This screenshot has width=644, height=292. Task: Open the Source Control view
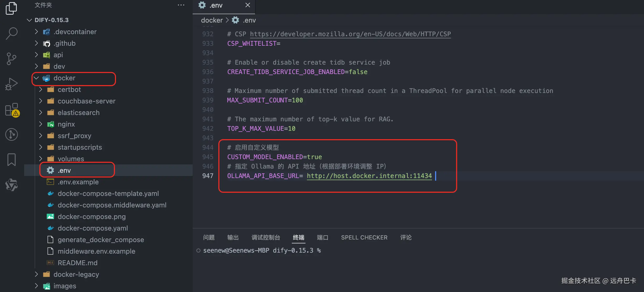tap(11, 59)
